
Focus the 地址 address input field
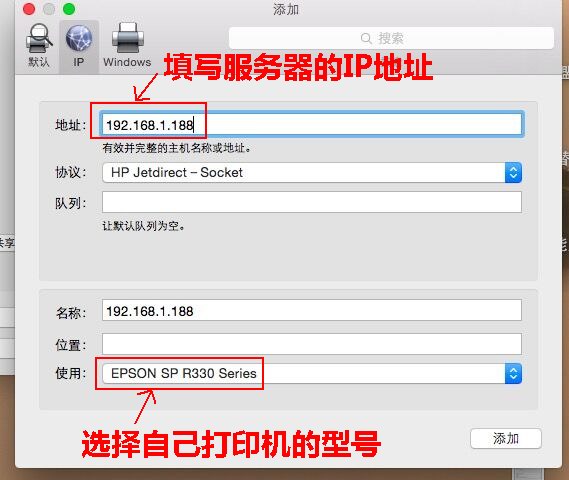tap(312, 124)
